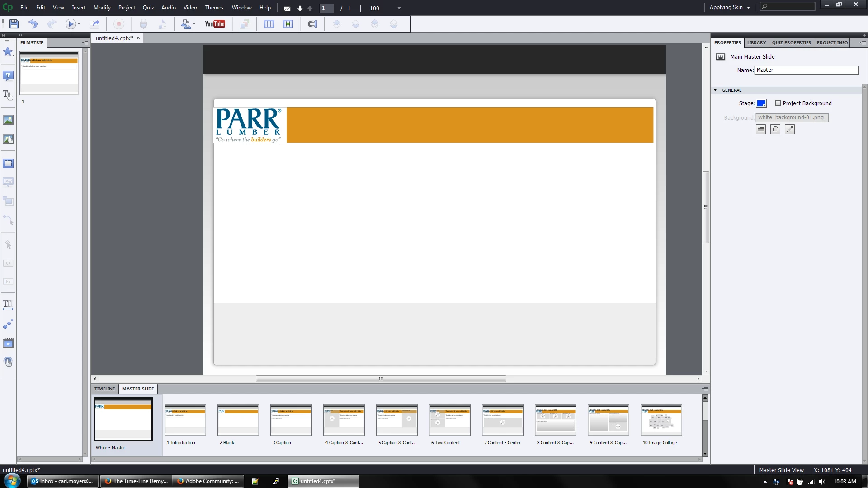
Task: Select the Text Caption tool
Action: [8, 76]
